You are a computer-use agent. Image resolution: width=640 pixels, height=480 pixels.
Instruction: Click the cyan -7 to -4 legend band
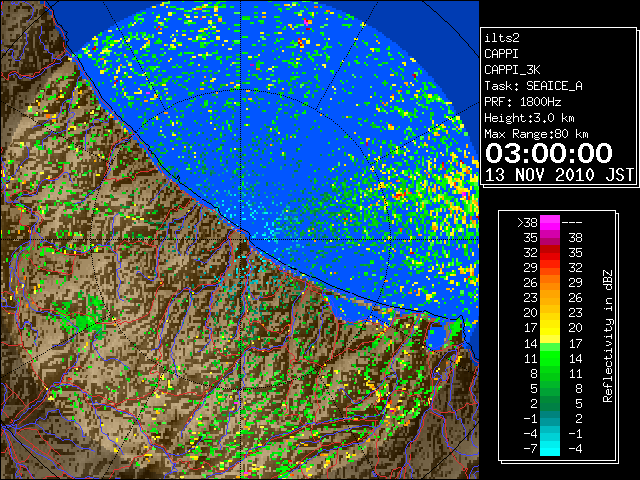click(550, 448)
